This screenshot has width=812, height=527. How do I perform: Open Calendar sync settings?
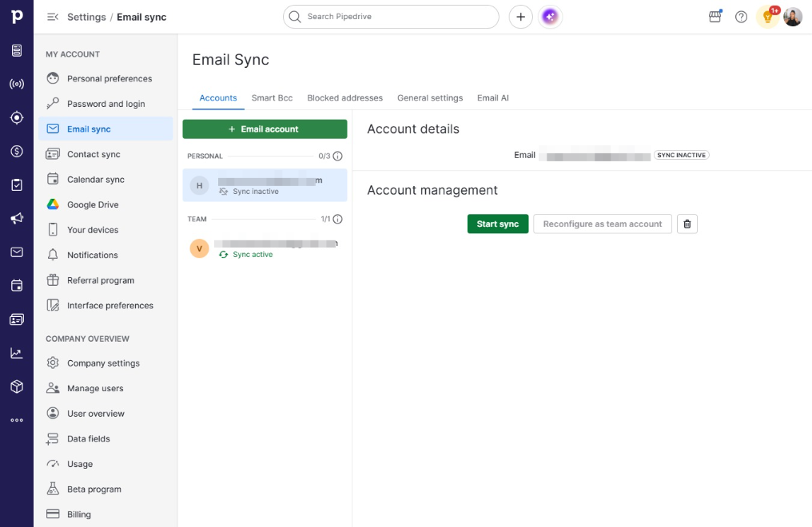[105, 180]
